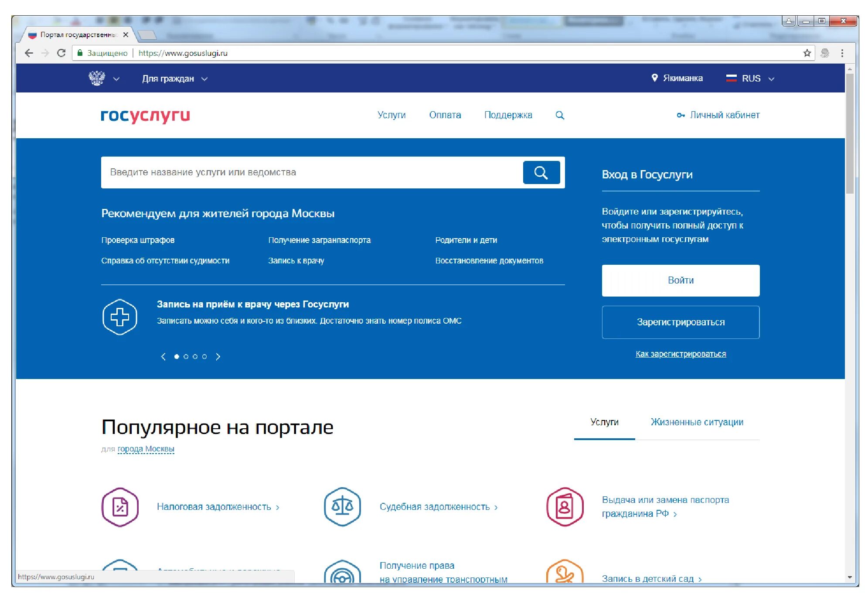Click the steering wheel icon
This screenshot has width=868, height=601.
342,572
